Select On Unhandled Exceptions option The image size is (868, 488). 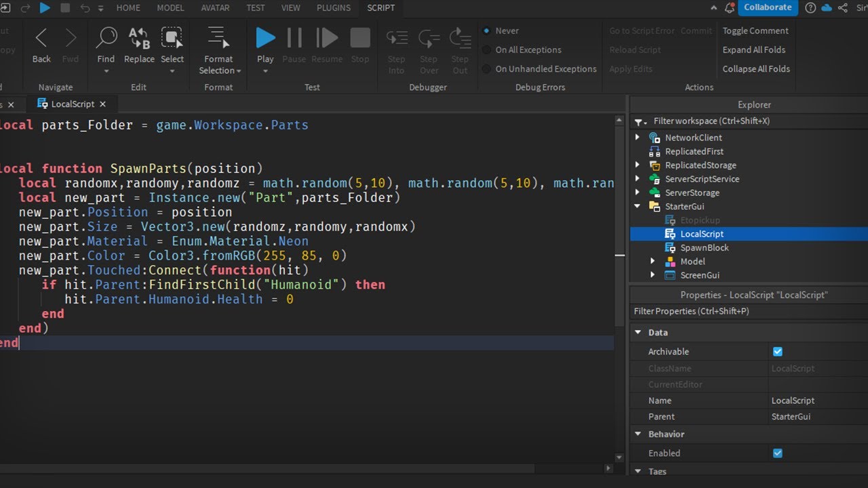coord(487,68)
